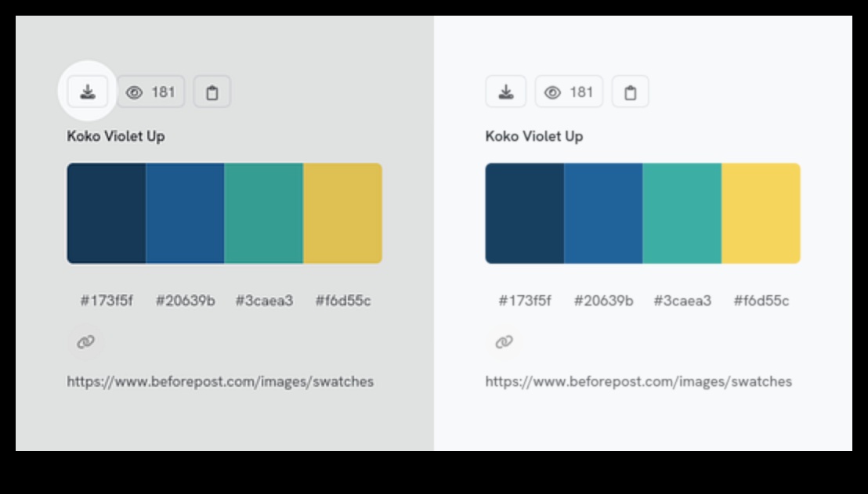Viewport: 868px width, 494px height.
Task: Open the beforepost.com swatches URL in white panel
Action: [x=638, y=382]
